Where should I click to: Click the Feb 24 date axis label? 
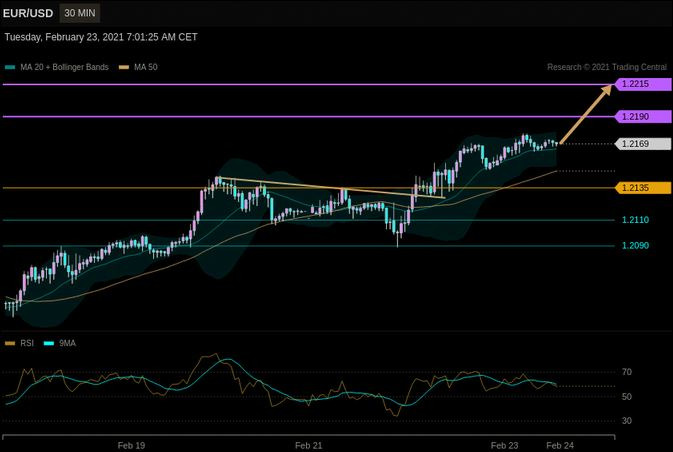[560, 446]
